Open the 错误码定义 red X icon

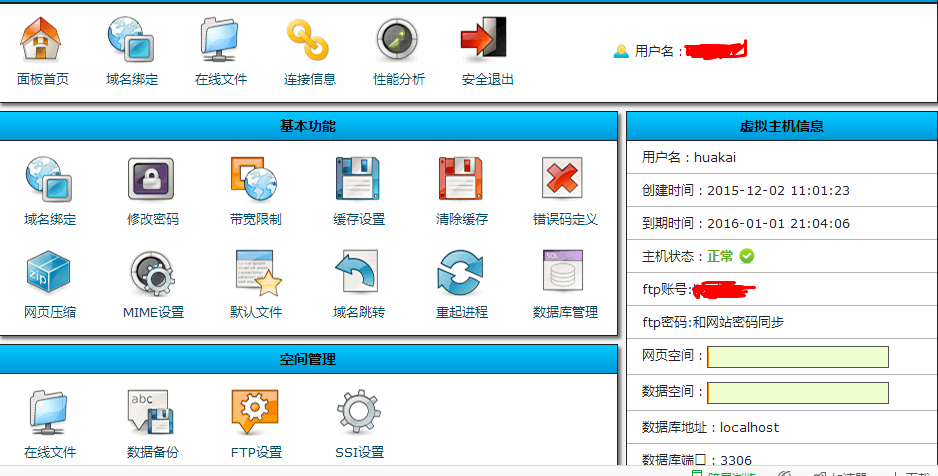pos(562,178)
